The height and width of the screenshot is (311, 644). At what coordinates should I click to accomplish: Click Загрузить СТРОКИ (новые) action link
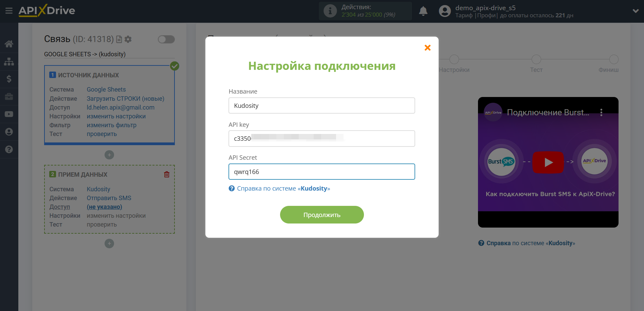click(126, 99)
